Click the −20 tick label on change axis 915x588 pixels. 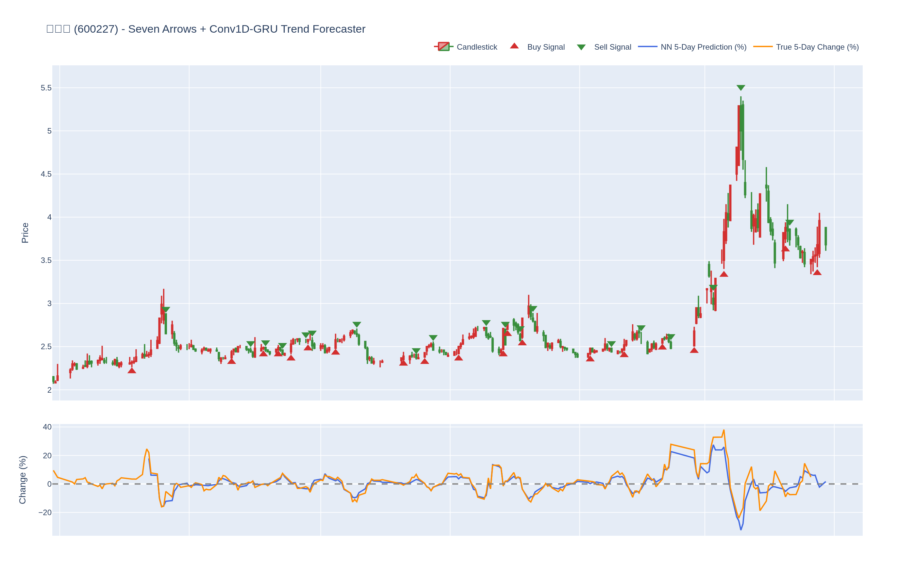(45, 513)
